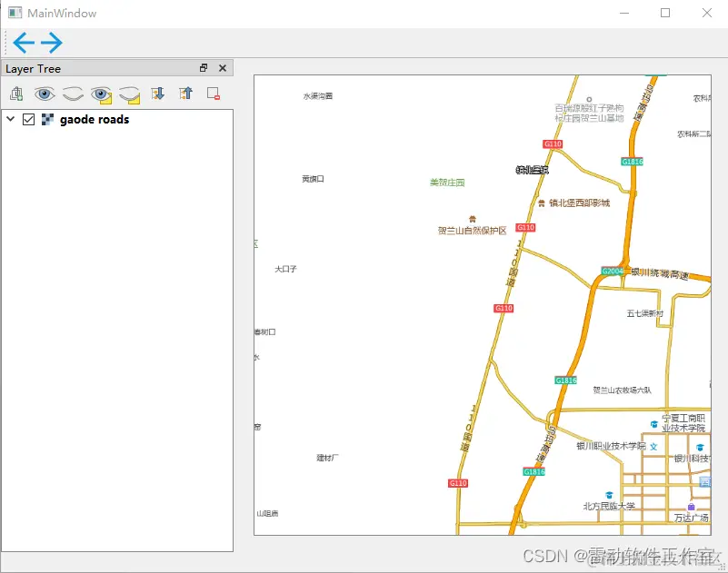The height and width of the screenshot is (573, 728).
Task: Float the Layer Tree panel
Action: [204, 68]
